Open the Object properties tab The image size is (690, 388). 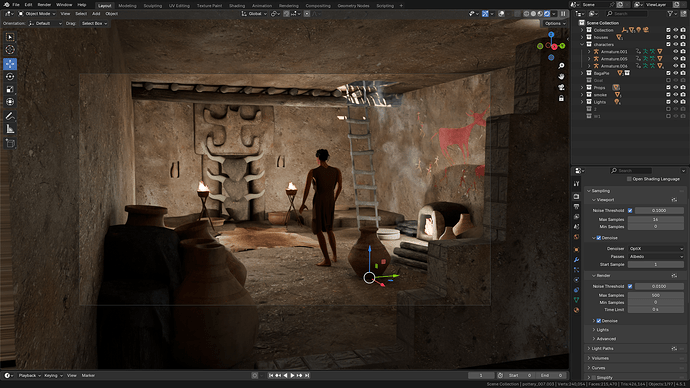[576, 249]
